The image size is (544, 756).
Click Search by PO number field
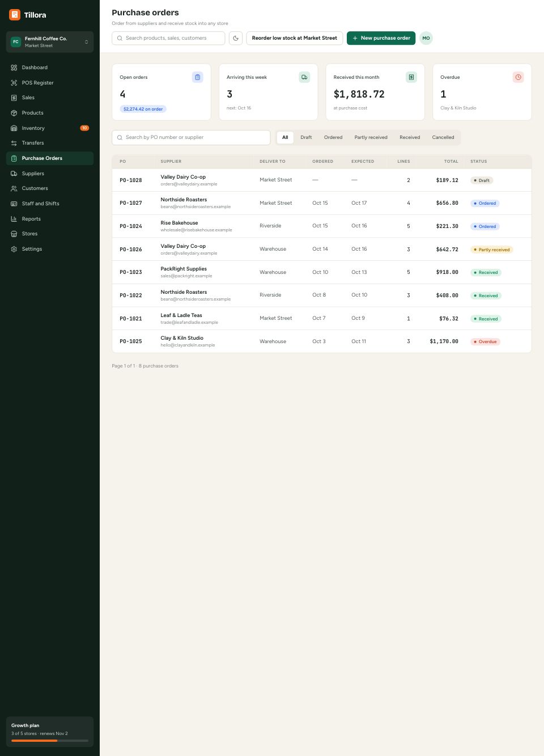point(191,137)
